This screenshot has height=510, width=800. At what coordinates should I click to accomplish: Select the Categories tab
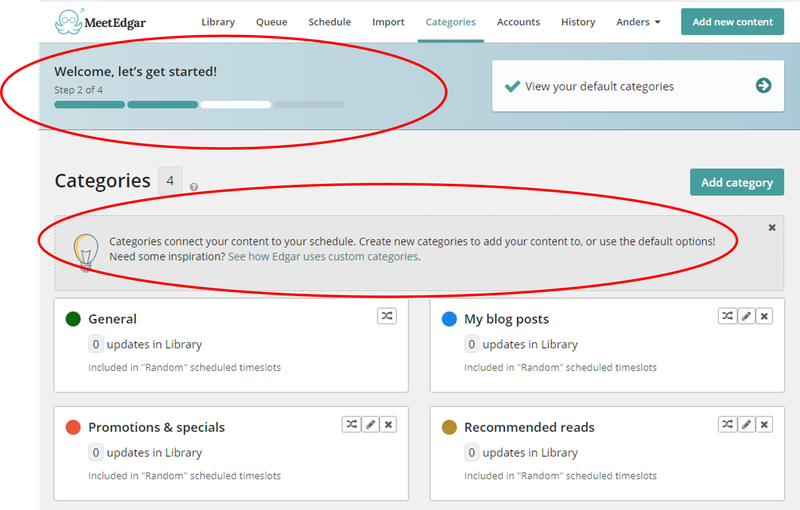pyautogui.click(x=451, y=22)
